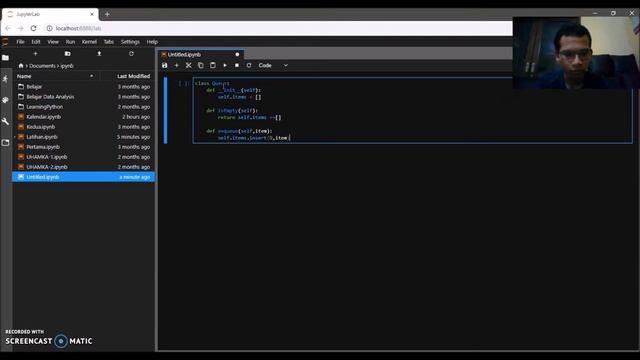Close the JupyterLab browser tab

coord(92,14)
